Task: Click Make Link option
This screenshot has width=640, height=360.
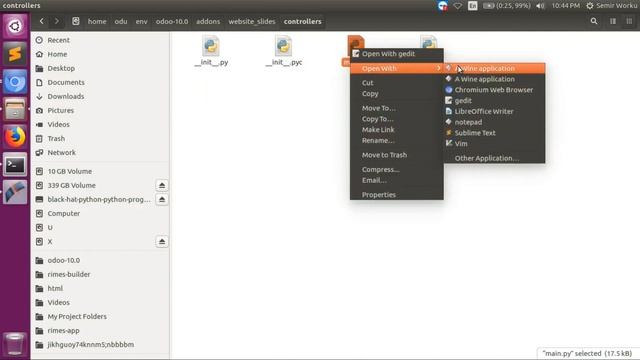Action: (397, 129)
